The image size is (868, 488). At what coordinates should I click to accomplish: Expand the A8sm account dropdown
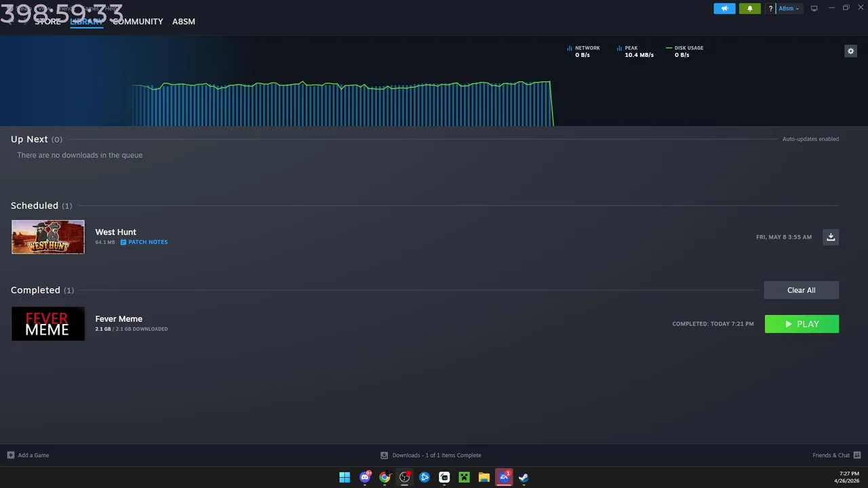click(789, 9)
